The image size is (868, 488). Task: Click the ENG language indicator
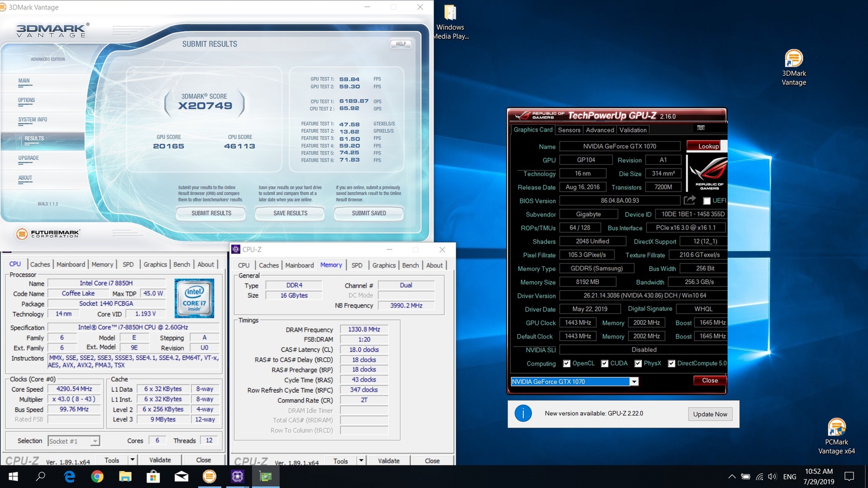[x=790, y=477]
